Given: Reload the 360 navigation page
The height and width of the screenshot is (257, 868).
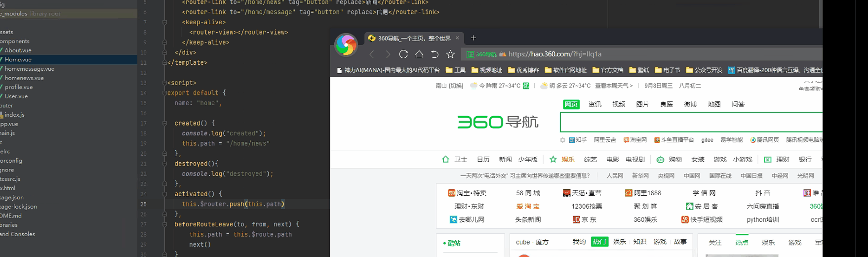Looking at the screenshot, I should pos(403,54).
